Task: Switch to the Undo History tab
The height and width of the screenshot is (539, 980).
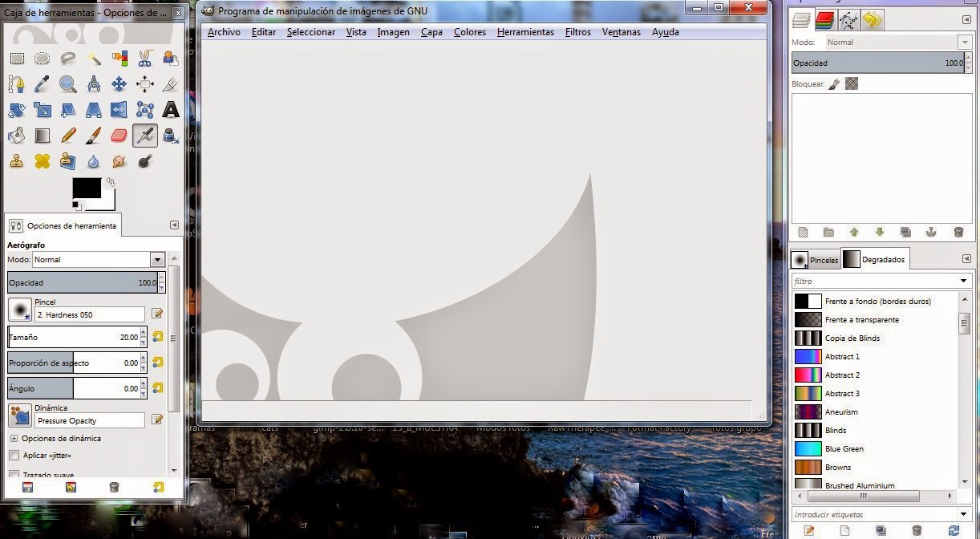Action: (873, 20)
